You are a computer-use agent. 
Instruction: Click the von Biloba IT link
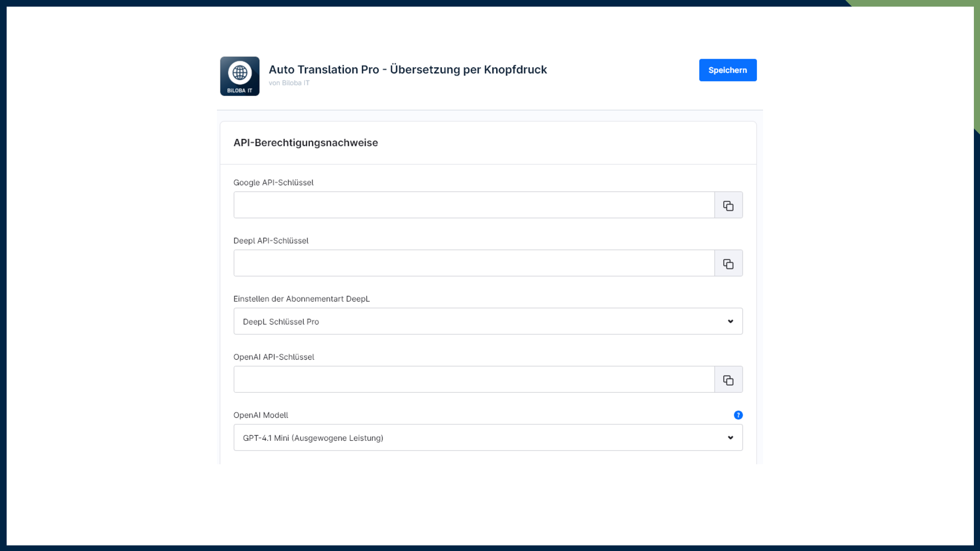pyautogui.click(x=289, y=82)
